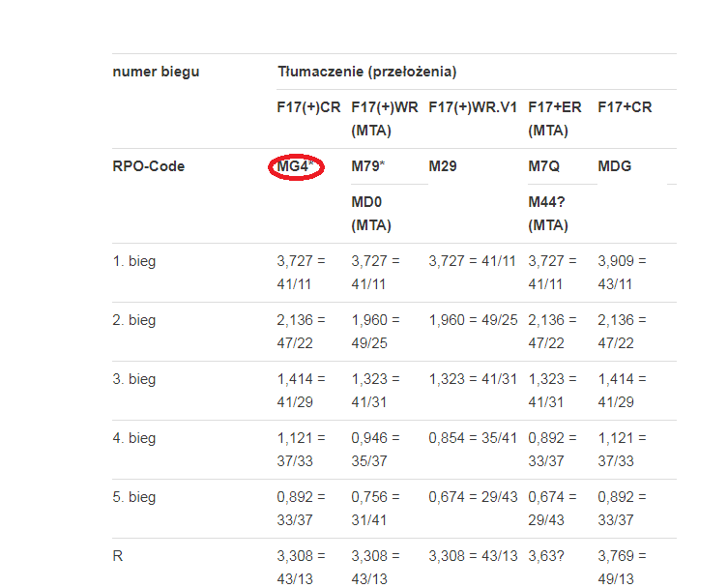The height and width of the screenshot is (588, 728).
Task: Click the F17(+)WR.V1 column header
Action: tap(474, 106)
